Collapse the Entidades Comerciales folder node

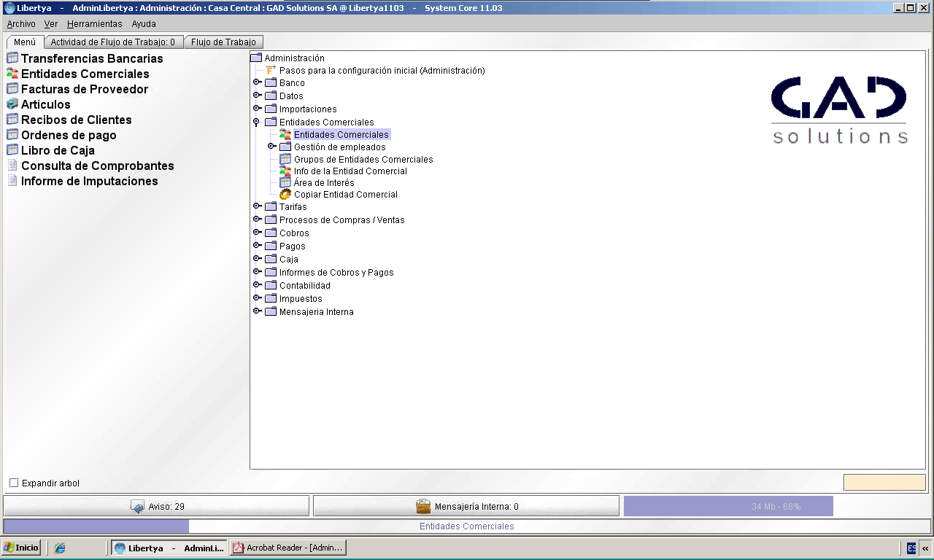point(256,122)
